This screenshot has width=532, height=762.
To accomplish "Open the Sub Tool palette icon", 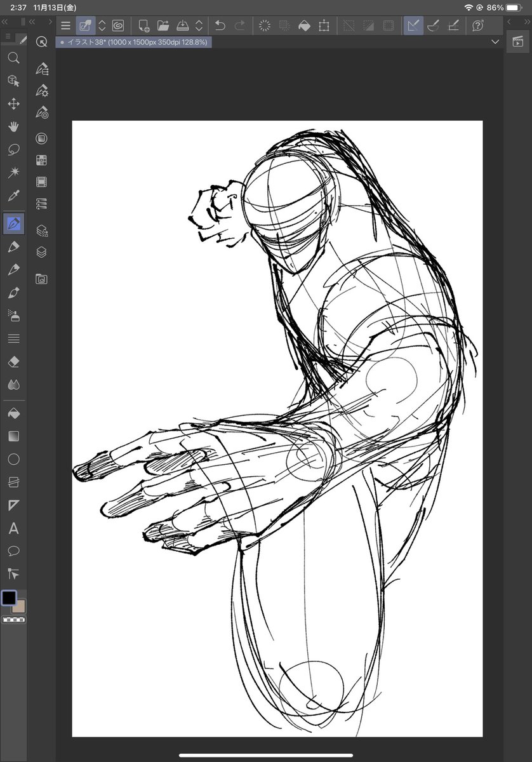I will [42, 69].
